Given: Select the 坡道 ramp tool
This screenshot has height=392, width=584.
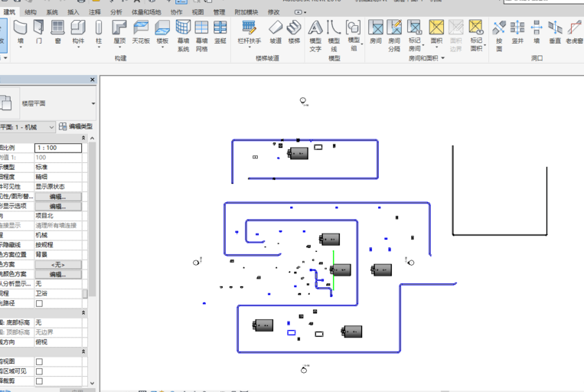Looking at the screenshot, I should [276, 32].
